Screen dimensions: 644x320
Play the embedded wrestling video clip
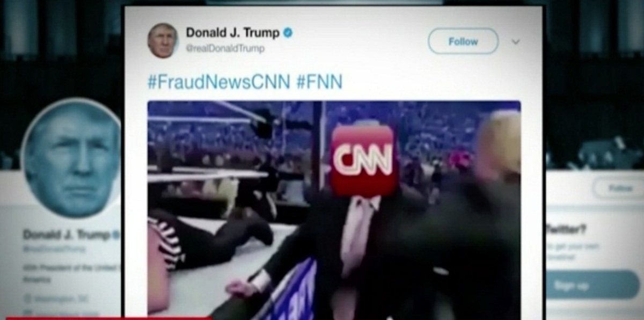tap(334, 210)
